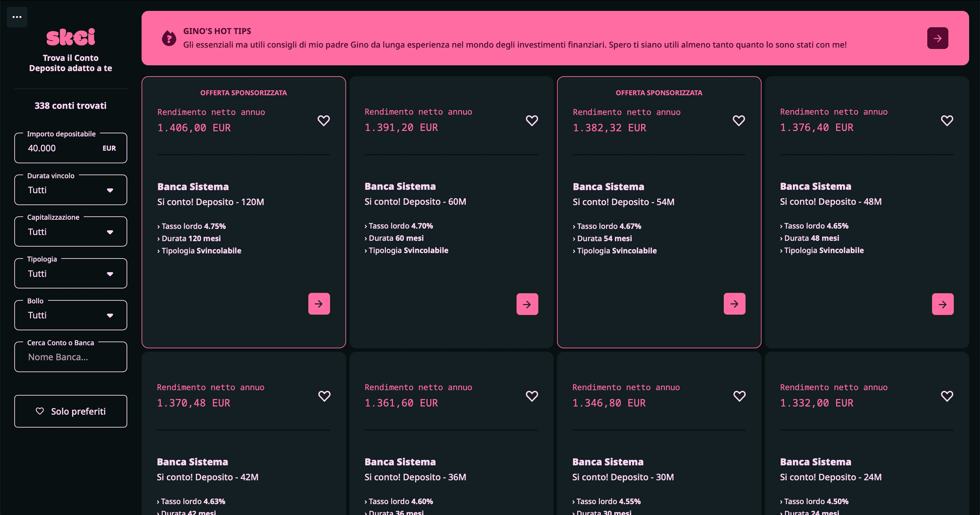Click the 1.376,40 EUR net return value
Screen dimensions: 980x515
pyautogui.click(x=817, y=128)
